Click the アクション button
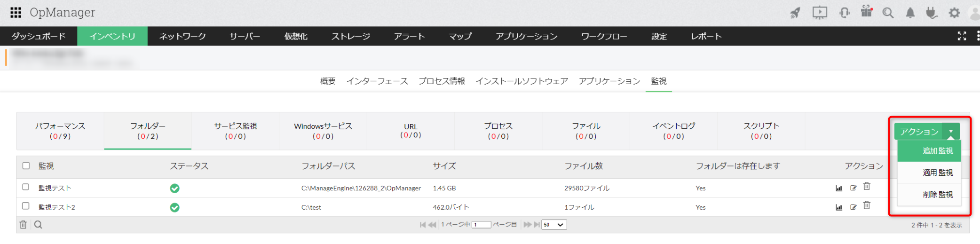 click(x=919, y=132)
